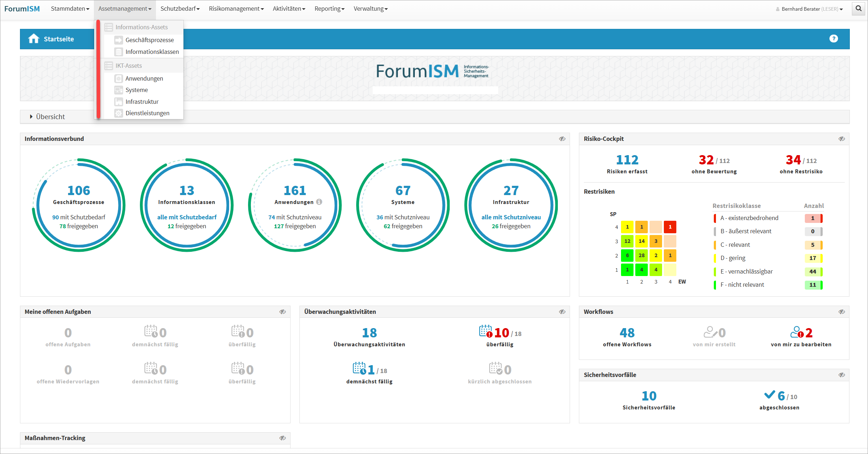The height and width of the screenshot is (454, 868).
Task: Click the ForumISM logo in navbar
Action: 22,9
